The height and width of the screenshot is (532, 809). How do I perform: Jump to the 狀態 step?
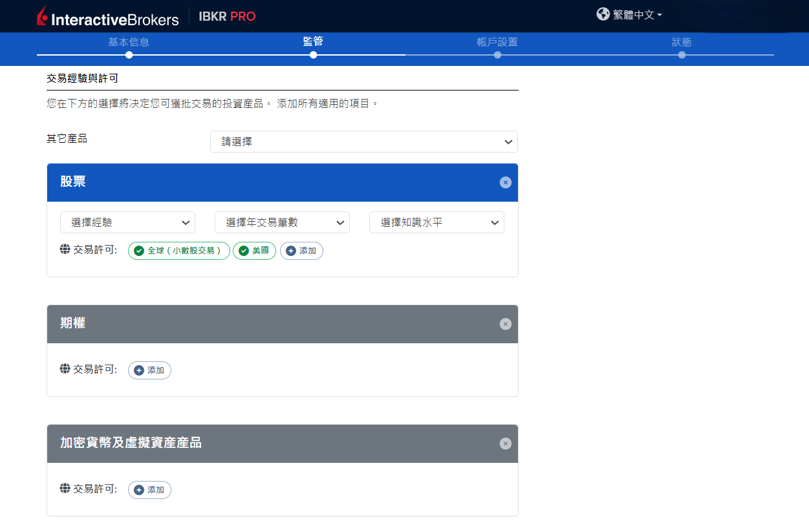[x=682, y=43]
